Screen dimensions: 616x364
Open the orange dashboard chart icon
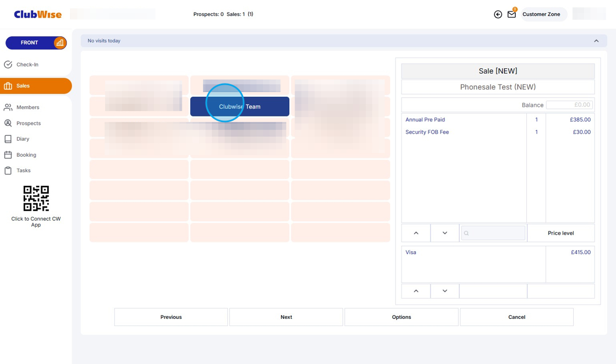[x=60, y=43]
